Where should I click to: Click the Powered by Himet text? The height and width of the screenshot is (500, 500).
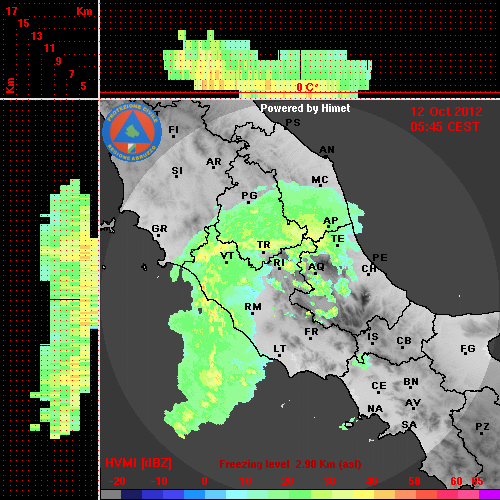pyautogui.click(x=305, y=108)
